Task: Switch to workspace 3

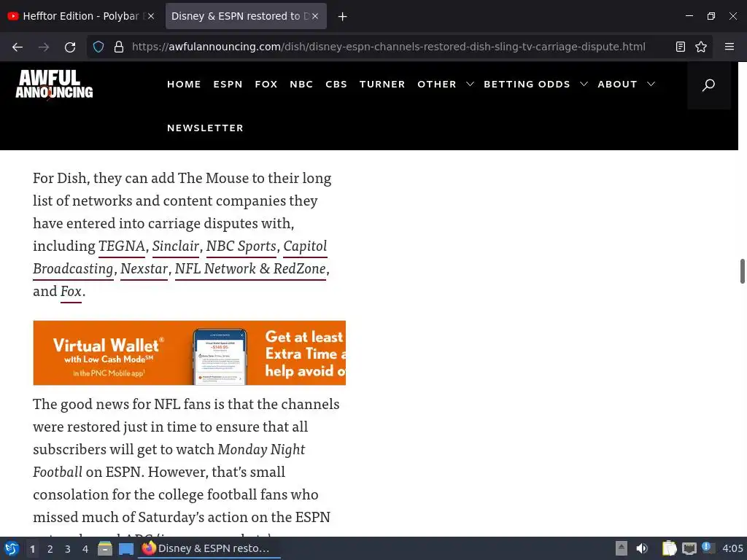Action: [x=68, y=549]
